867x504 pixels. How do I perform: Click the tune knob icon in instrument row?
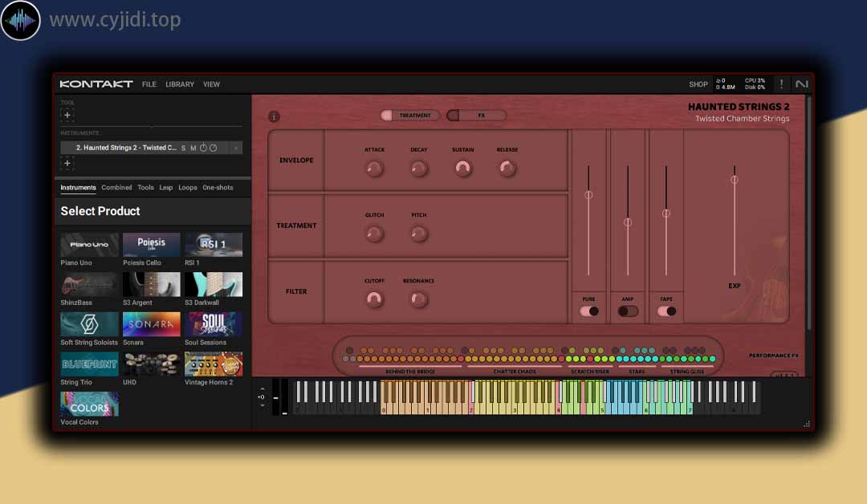click(203, 148)
